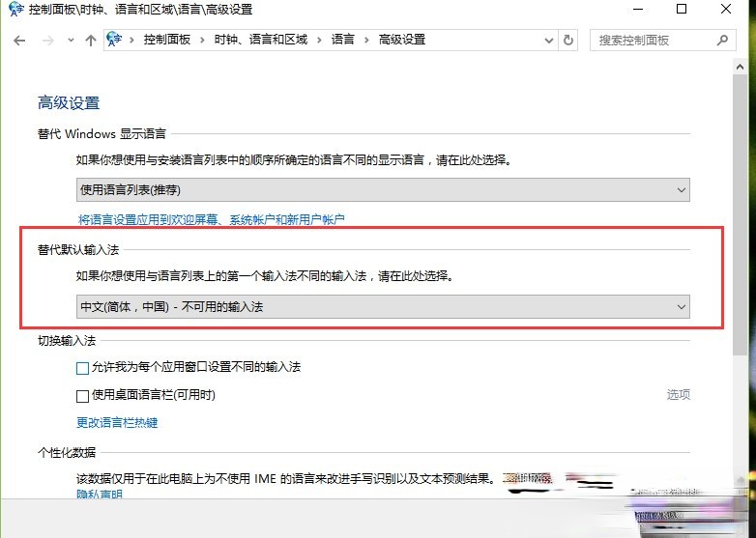Click the control panel icon in address bar
Image resolution: width=756 pixels, height=538 pixels.
pyautogui.click(x=114, y=39)
